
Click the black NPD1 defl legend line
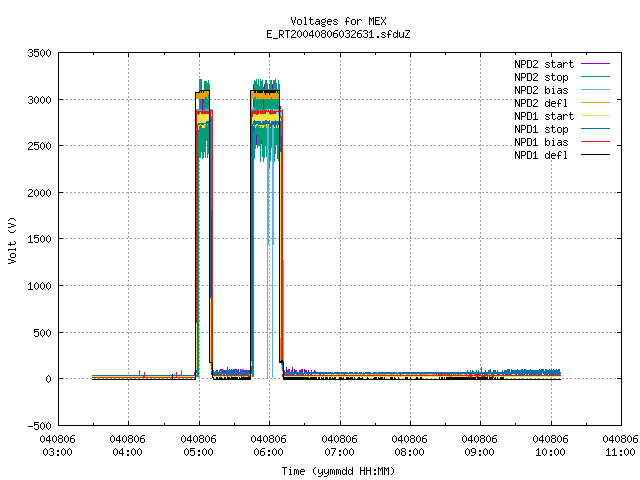[596, 155]
